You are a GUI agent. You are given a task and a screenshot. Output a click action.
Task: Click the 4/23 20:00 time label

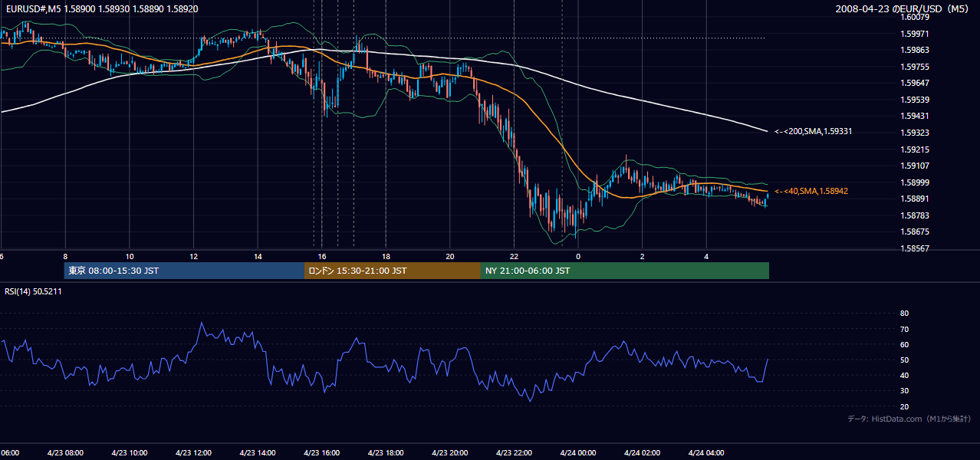449,453
